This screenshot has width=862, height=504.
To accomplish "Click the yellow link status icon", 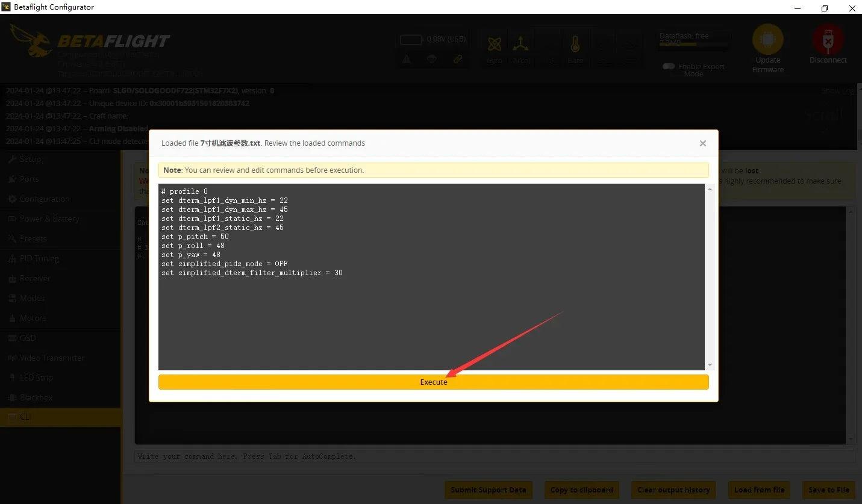I will [458, 59].
